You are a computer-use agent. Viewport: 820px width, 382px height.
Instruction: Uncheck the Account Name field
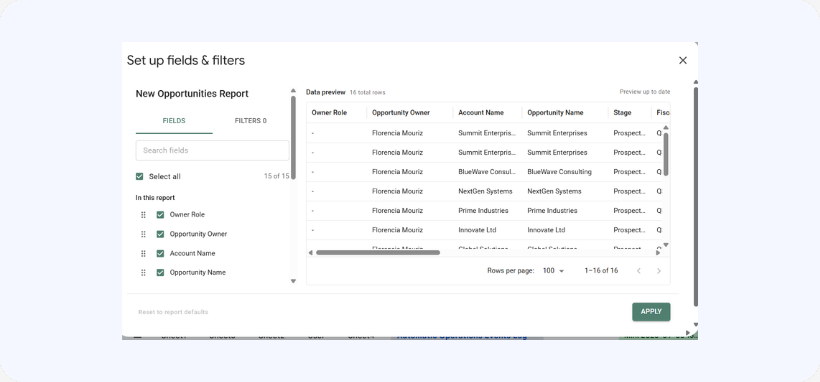coord(161,253)
